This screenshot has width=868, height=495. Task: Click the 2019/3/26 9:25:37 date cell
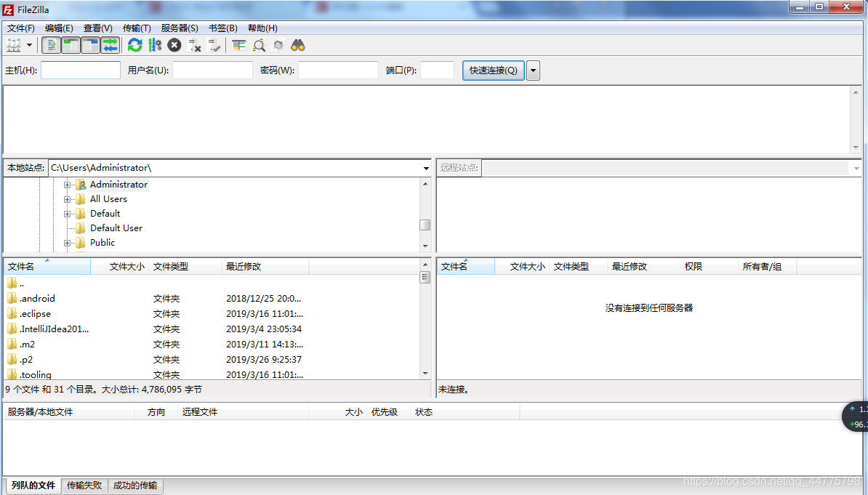(263, 359)
